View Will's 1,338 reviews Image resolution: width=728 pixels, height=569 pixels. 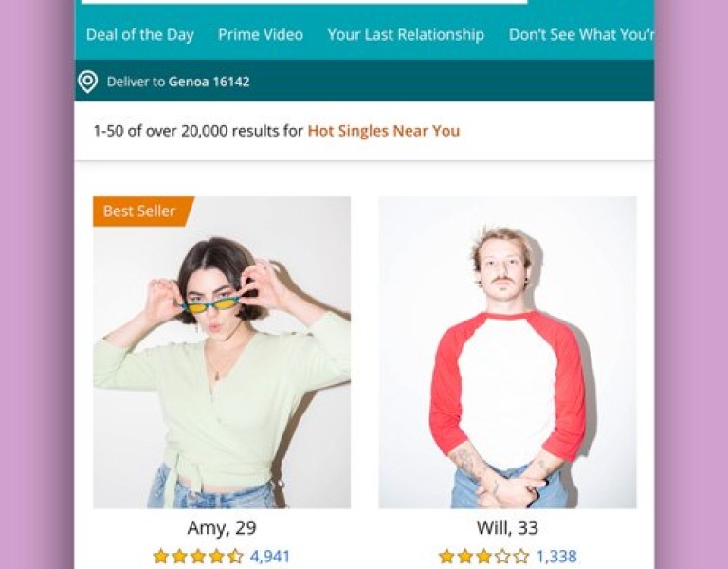click(556, 557)
